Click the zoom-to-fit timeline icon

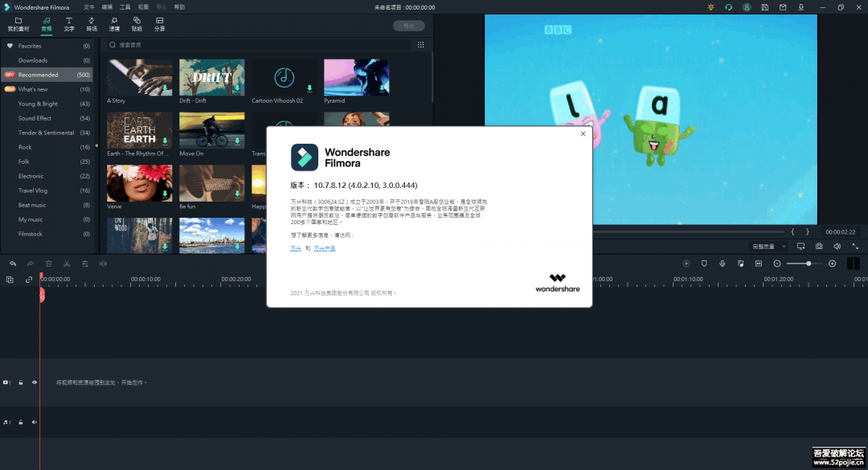(759, 264)
